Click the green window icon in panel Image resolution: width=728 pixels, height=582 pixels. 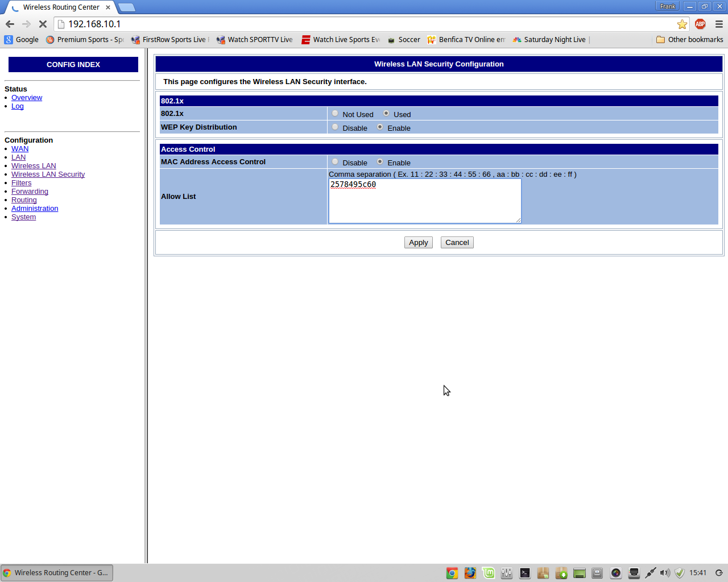580,573
